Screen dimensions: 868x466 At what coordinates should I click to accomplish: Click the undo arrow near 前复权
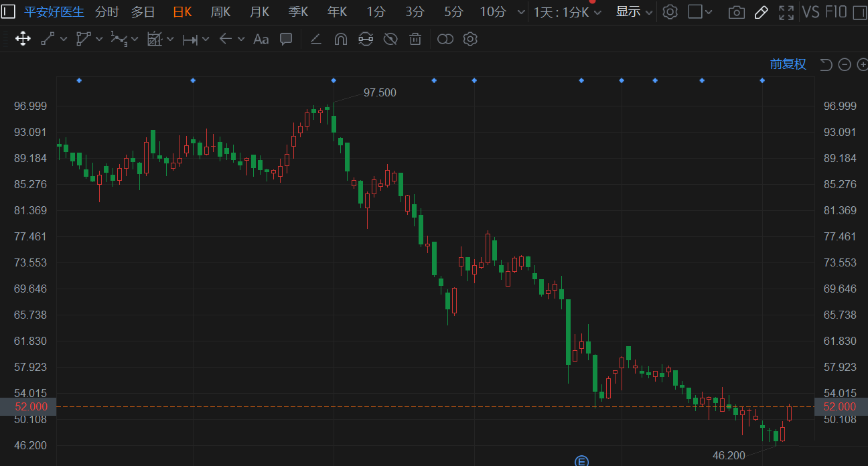[x=826, y=64]
